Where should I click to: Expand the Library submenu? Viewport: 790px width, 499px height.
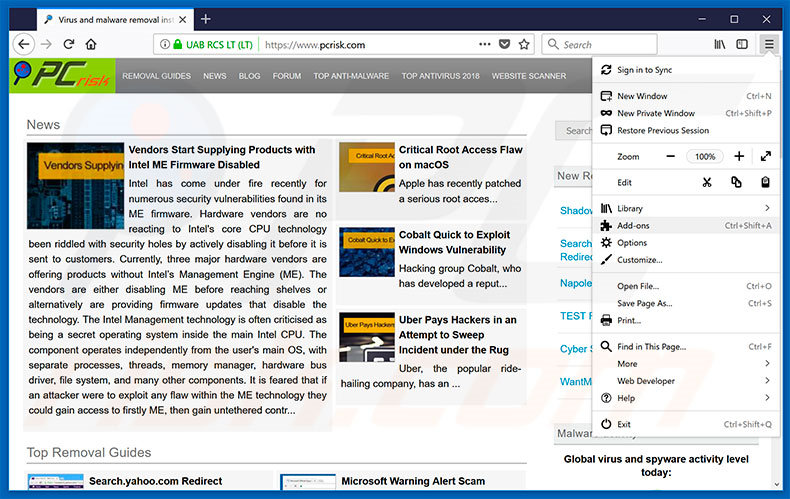point(685,208)
